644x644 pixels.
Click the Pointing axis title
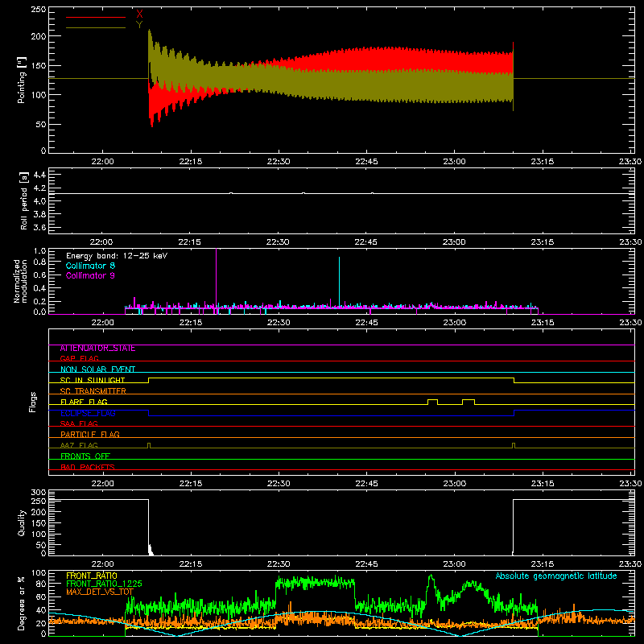(x=22, y=80)
